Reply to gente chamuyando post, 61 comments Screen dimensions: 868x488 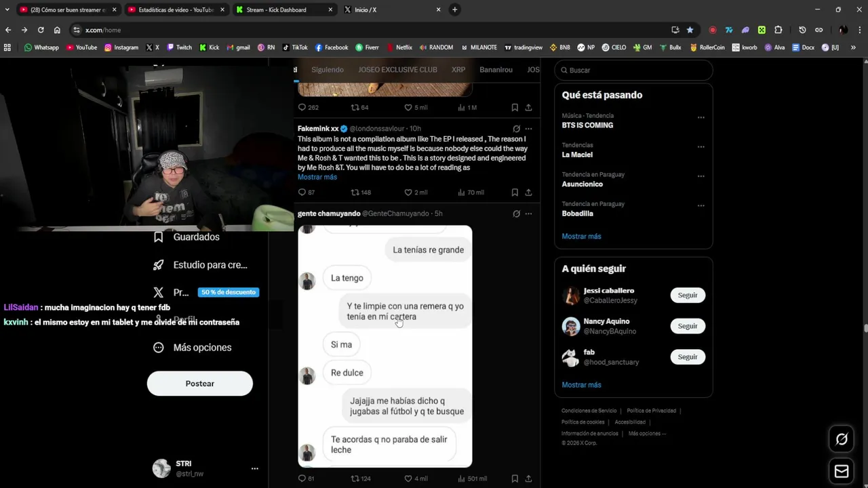(302, 479)
